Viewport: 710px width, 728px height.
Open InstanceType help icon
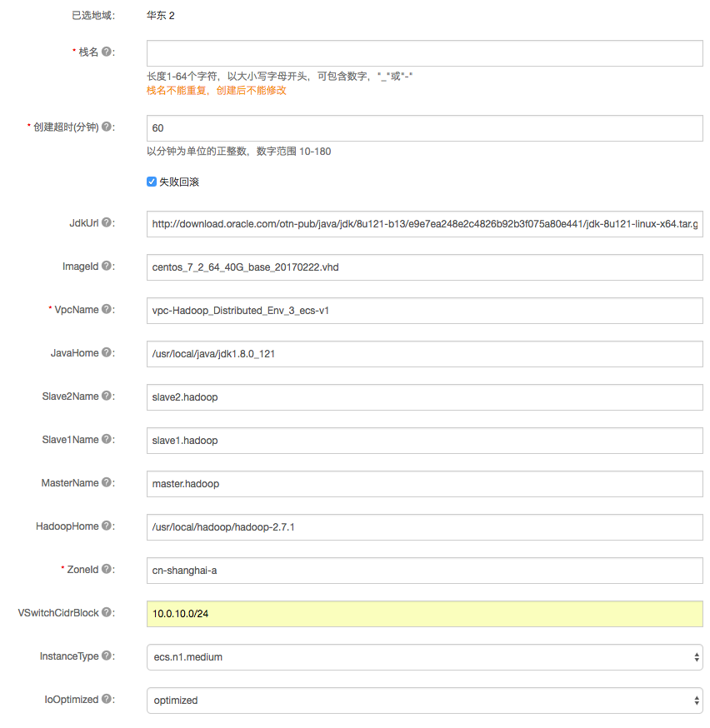107,656
